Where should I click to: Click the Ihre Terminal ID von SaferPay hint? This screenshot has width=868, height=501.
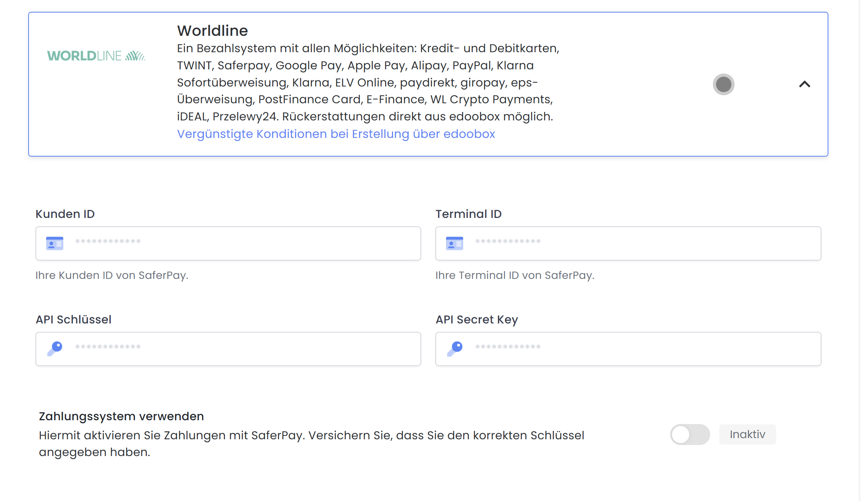[515, 275]
